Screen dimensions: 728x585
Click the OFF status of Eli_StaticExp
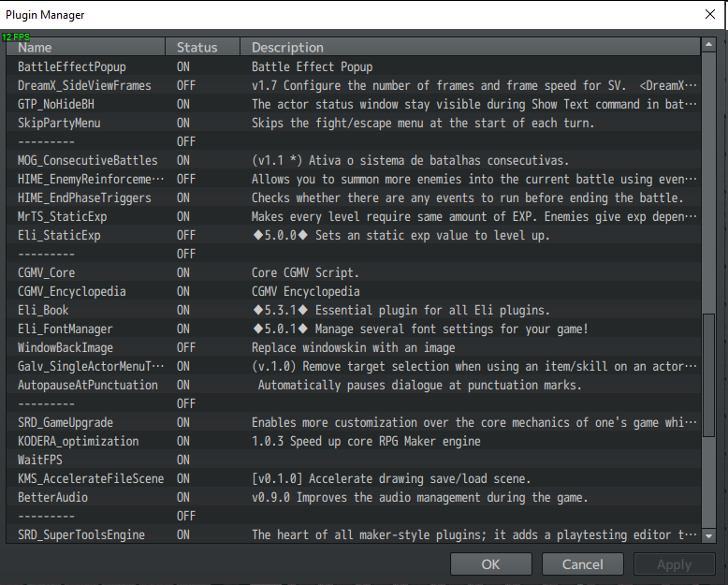click(186, 235)
